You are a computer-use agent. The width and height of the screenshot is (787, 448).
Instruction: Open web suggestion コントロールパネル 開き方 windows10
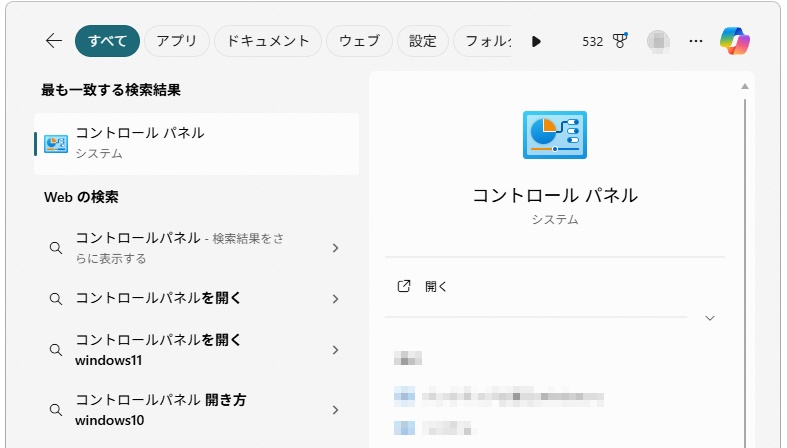pos(196,410)
